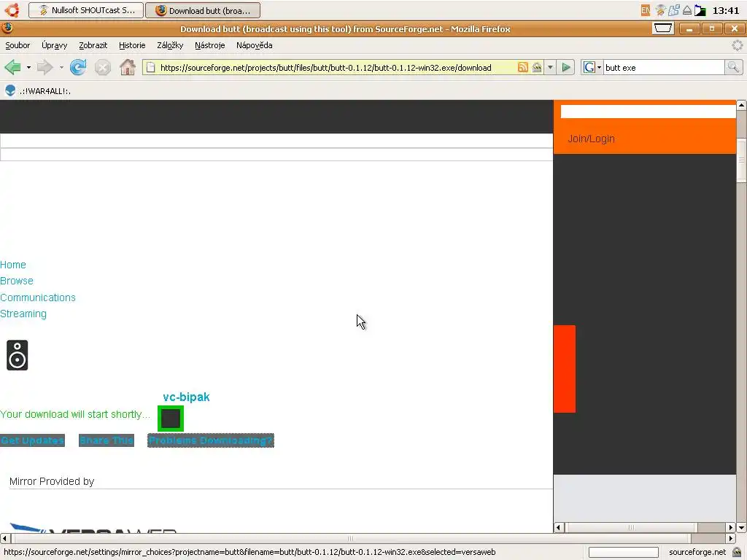The width and height of the screenshot is (747, 560).
Task: Click the clock showing 13:41
Action: pos(726,10)
